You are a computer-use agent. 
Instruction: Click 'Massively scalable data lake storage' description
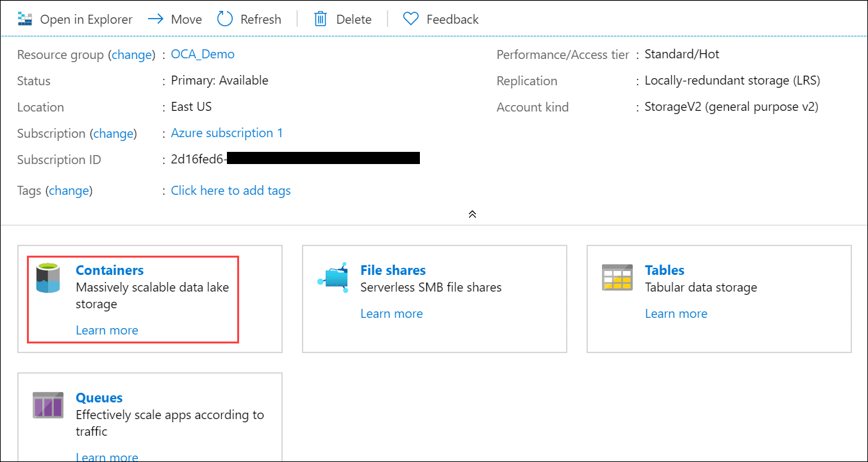point(153,295)
